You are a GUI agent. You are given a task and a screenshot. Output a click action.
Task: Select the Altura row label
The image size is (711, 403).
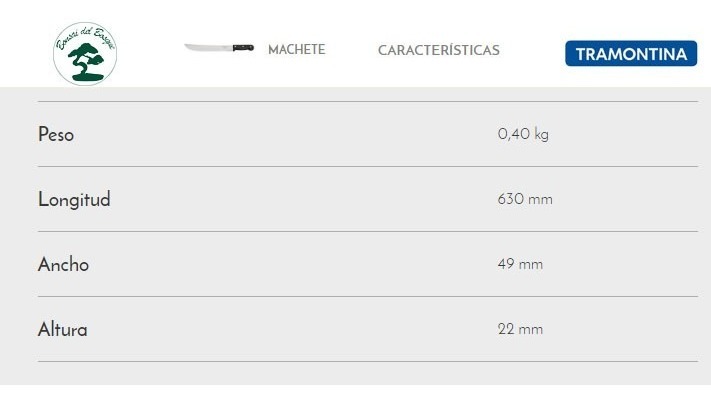[63, 329]
